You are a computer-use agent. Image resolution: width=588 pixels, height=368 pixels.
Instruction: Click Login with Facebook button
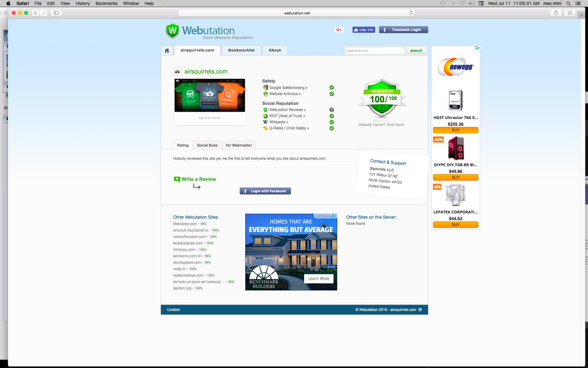point(265,191)
